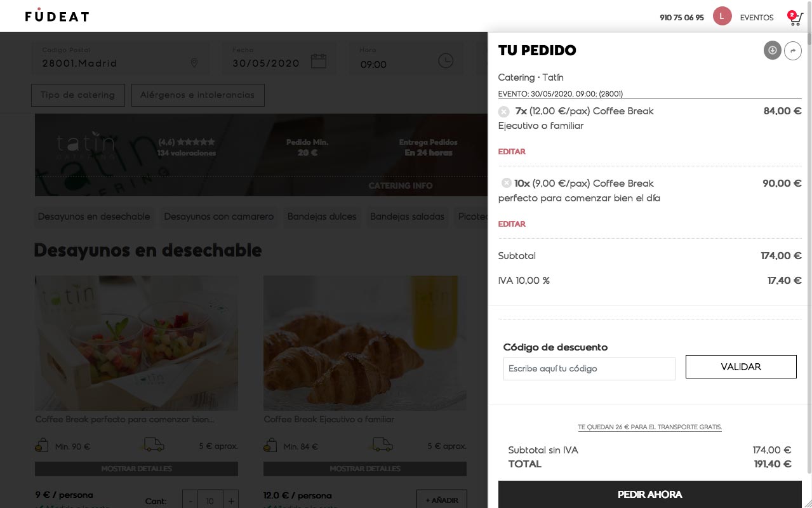Go to the Fudeat home logo
The image size is (812, 508).
tap(57, 15)
